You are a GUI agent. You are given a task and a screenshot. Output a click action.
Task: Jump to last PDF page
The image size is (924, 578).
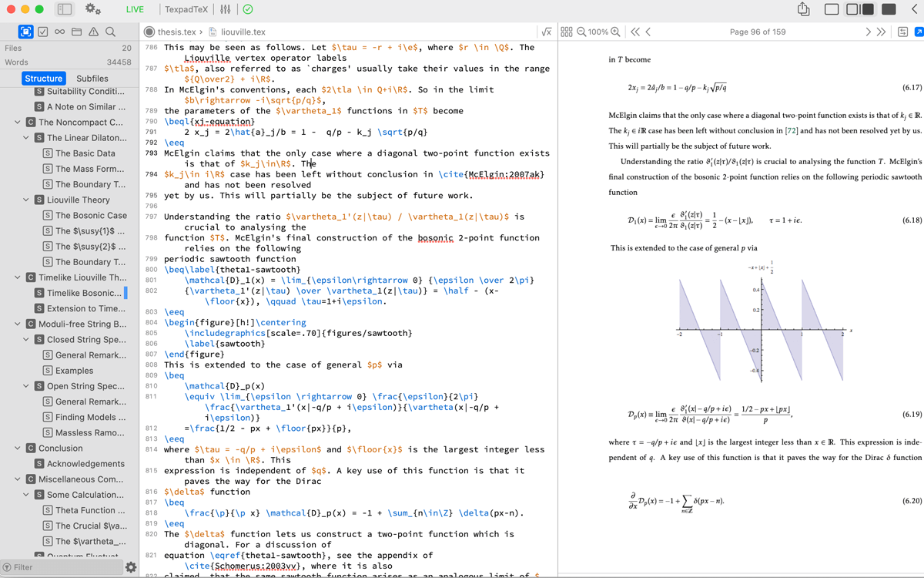[x=882, y=32]
